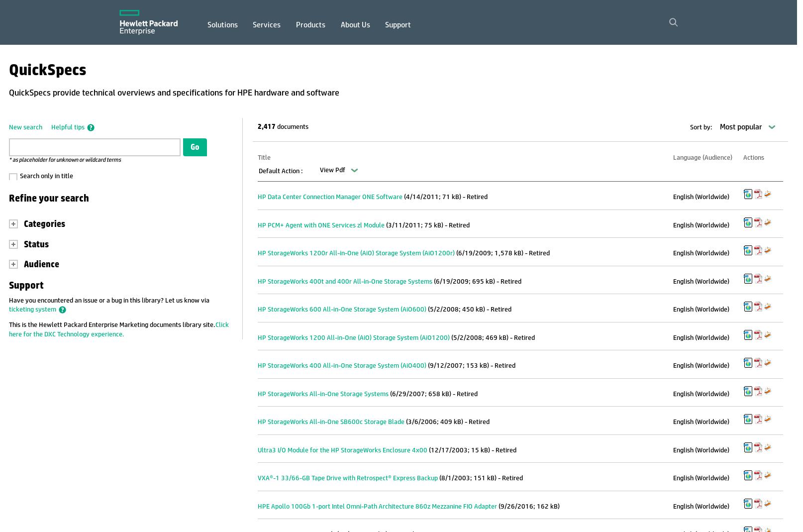Open PDF icon for HP PCM+ Agent row
Image resolution: width=803 pixels, height=532 pixels.
[x=758, y=222]
